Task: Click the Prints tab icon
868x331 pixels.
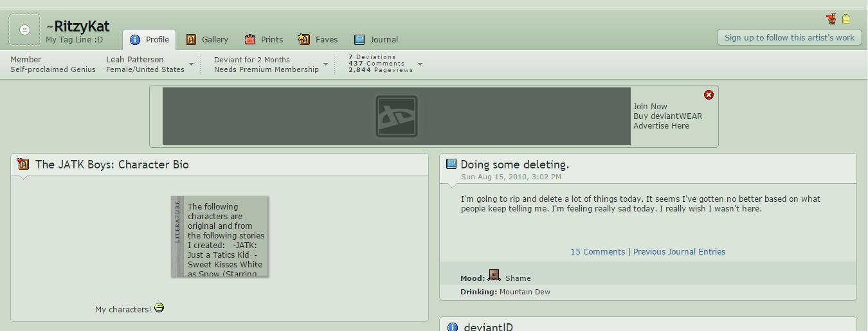Action: click(x=250, y=40)
